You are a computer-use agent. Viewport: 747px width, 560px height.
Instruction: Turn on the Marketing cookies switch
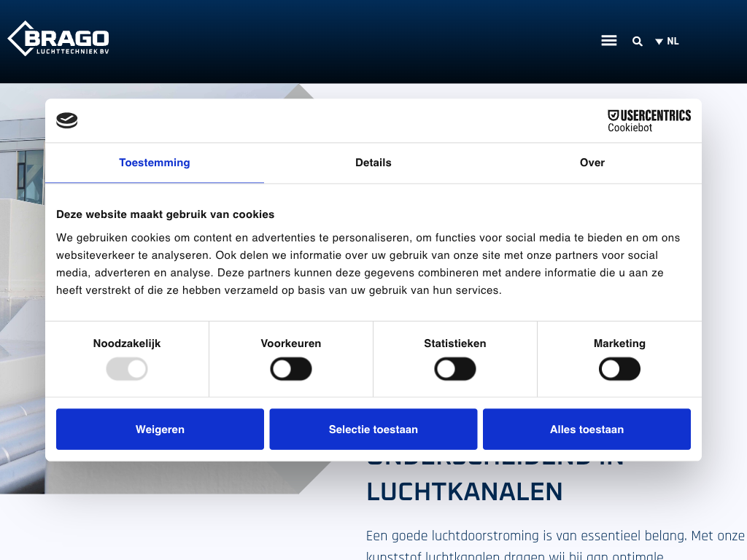[x=619, y=369]
